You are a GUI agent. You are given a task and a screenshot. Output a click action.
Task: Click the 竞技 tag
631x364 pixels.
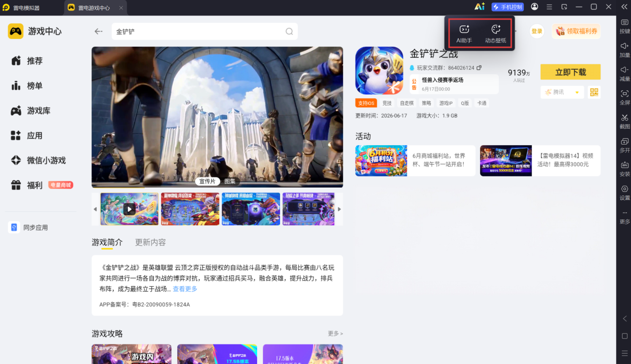[x=387, y=103]
